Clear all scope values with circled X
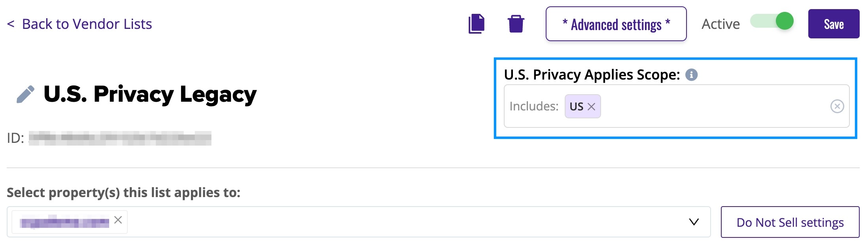Screen dimensions: 868x241 tap(837, 106)
